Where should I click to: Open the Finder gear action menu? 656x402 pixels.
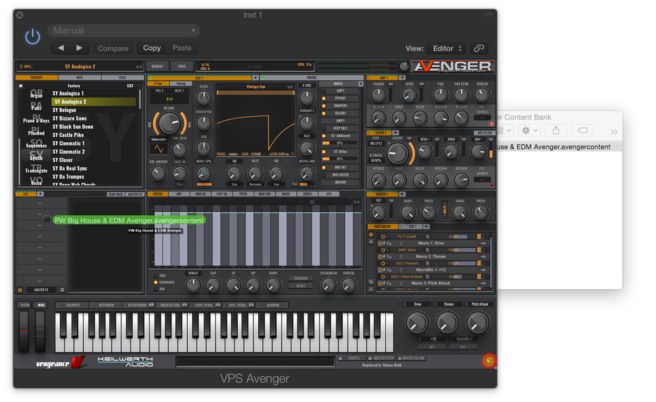pos(530,130)
